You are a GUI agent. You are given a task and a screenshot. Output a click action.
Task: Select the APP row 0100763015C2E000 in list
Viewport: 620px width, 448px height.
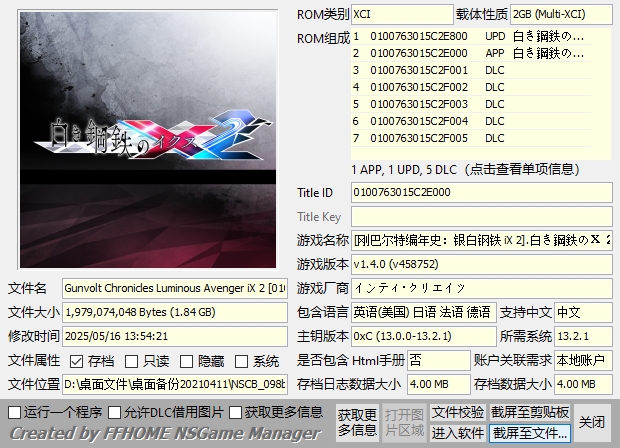480,53
